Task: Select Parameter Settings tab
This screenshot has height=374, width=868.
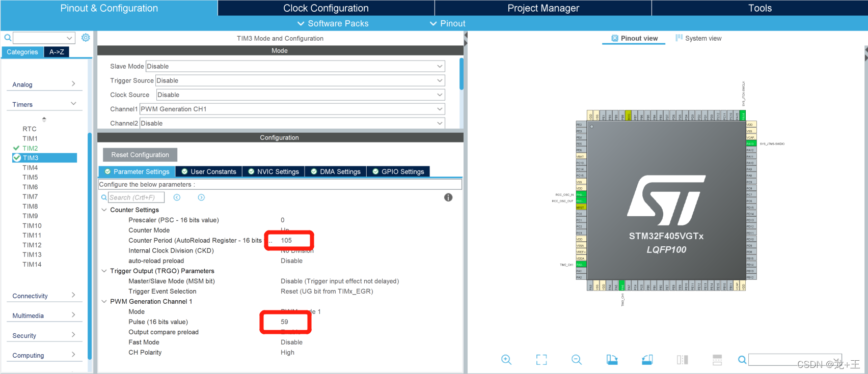Action: [x=137, y=171]
